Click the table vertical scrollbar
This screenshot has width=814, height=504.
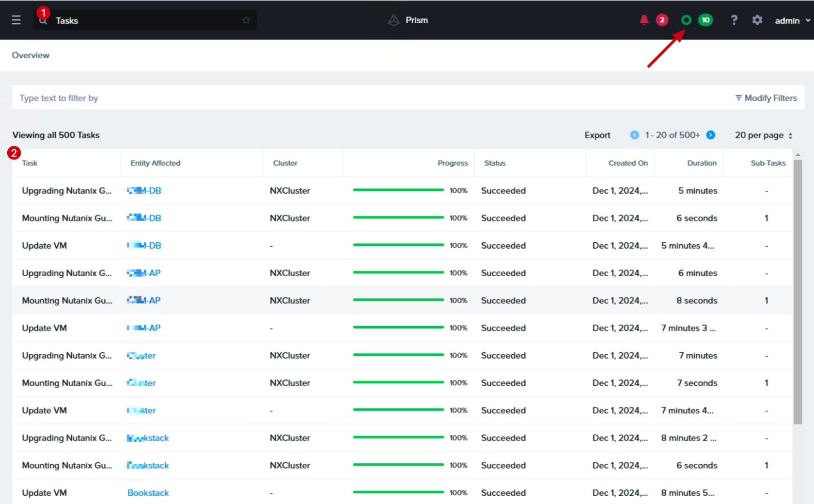click(x=798, y=291)
